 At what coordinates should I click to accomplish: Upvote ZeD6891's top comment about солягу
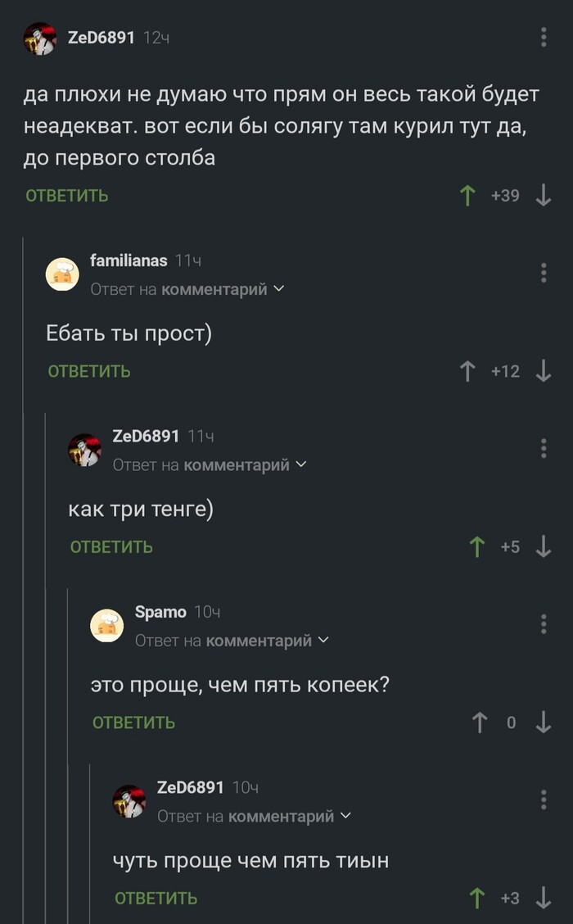[467, 195]
